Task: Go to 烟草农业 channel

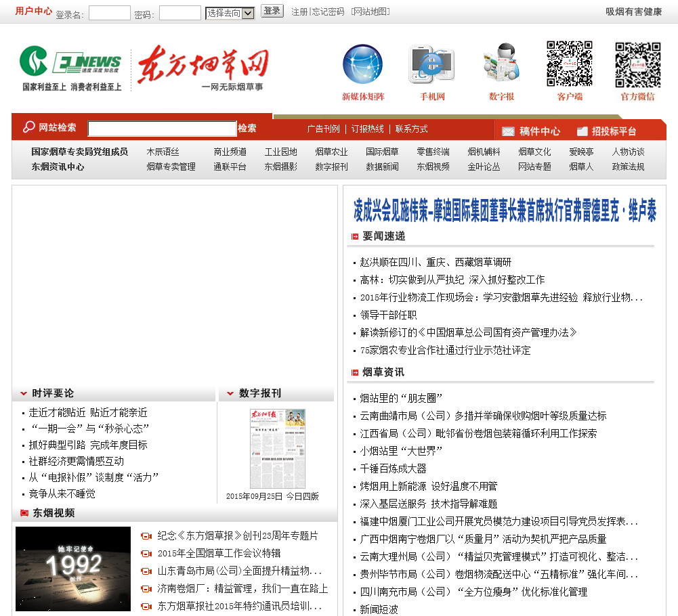Action: point(332,152)
